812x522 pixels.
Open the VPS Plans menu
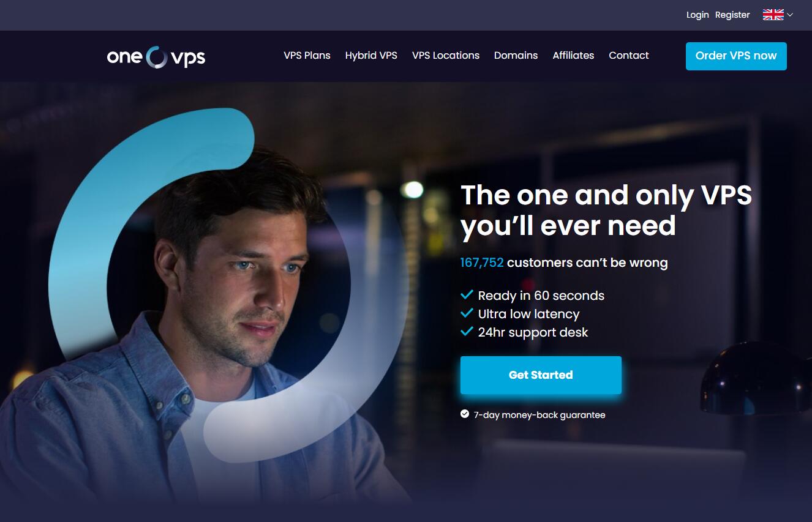point(307,55)
